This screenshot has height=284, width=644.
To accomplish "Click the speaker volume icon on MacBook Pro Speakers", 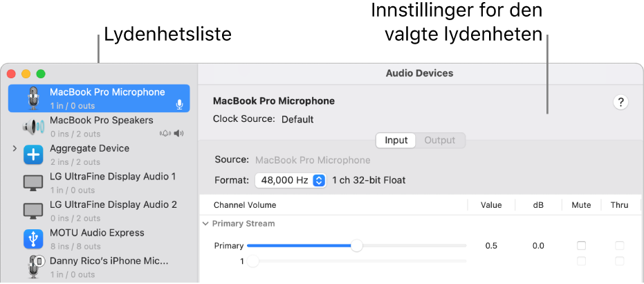I will pos(179,134).
